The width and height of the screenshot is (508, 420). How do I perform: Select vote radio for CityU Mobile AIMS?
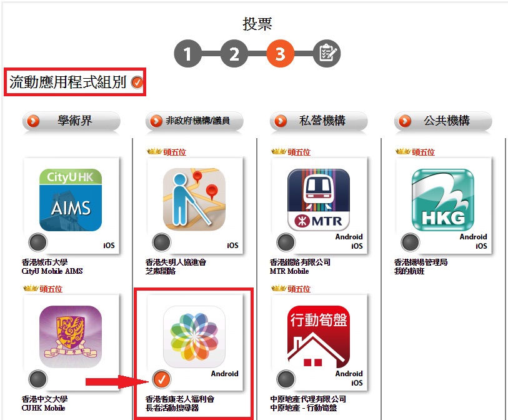[38, 242]
